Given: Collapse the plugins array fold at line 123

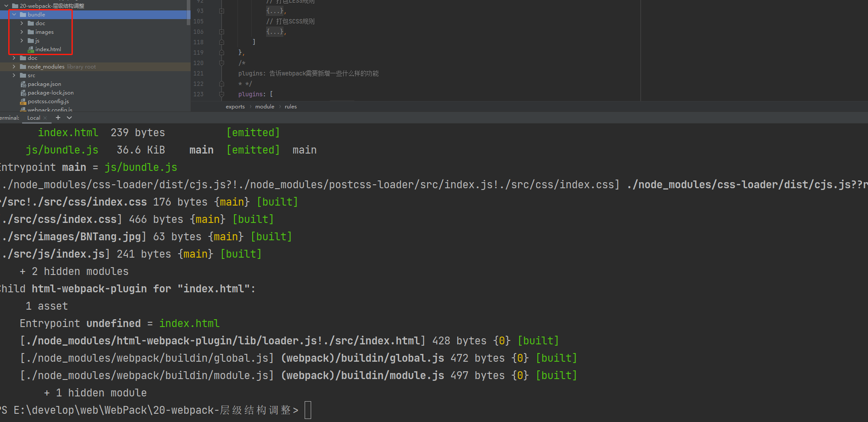Looking at the screenshot, I should [x=221, y=94].
